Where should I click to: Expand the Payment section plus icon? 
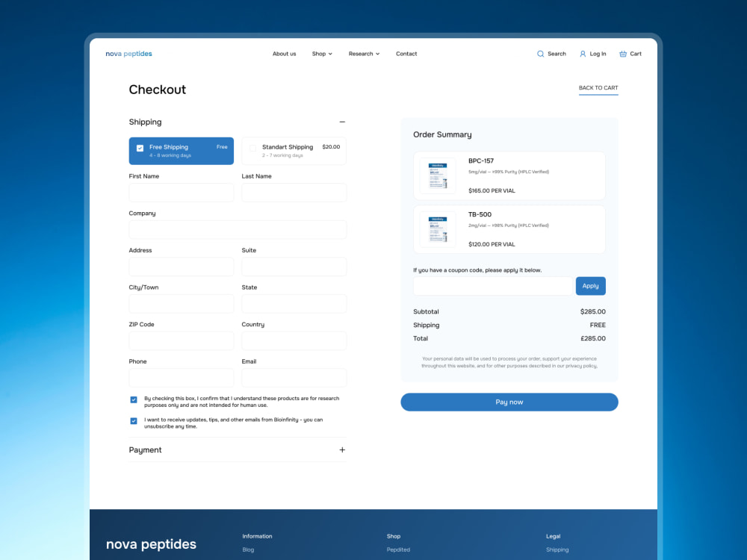click(x=342, y=450)
